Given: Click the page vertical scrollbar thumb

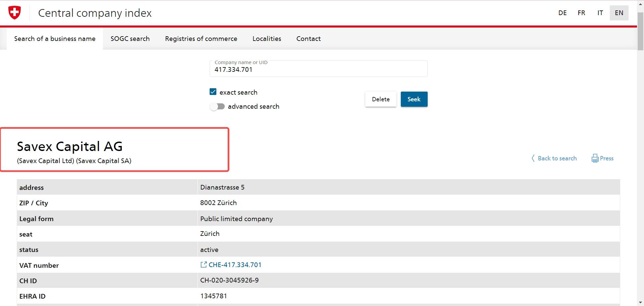Looking at the screenshot, I should click(640, 32).
